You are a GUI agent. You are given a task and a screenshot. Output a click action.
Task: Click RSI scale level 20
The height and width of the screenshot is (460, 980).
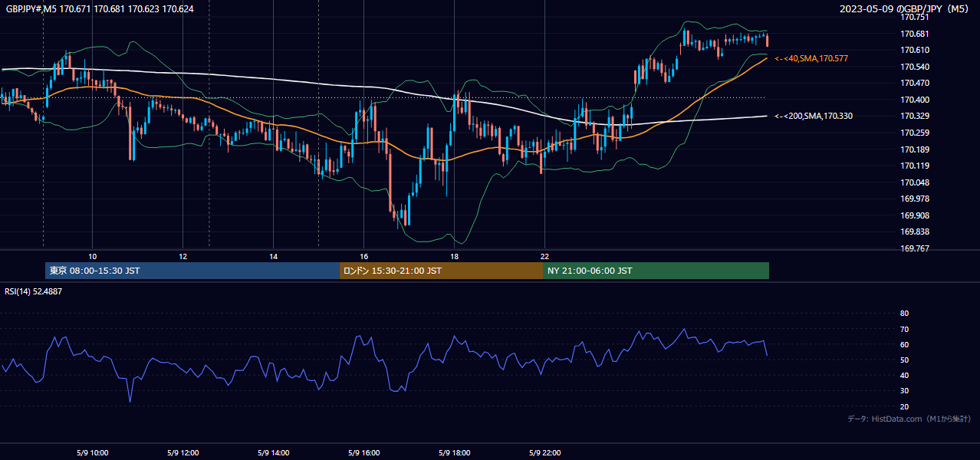[x=904, y=406]
